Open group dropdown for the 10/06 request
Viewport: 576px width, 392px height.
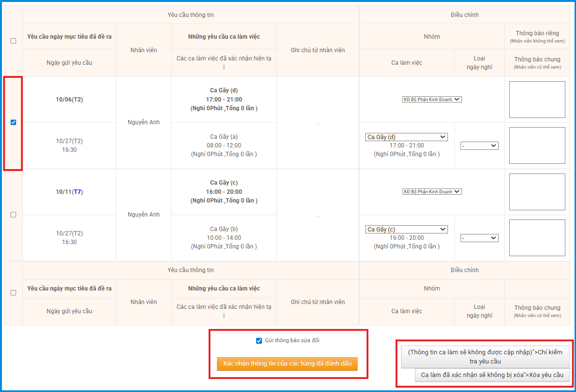432,100
